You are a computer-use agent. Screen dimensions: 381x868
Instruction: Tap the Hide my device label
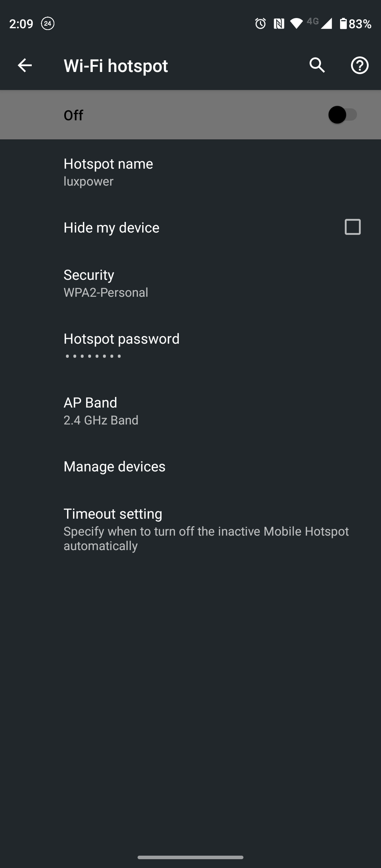tap(111, 228)
